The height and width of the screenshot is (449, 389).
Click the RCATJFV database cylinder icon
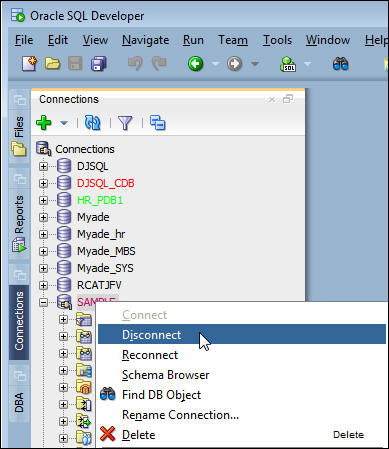click(64, 285)
